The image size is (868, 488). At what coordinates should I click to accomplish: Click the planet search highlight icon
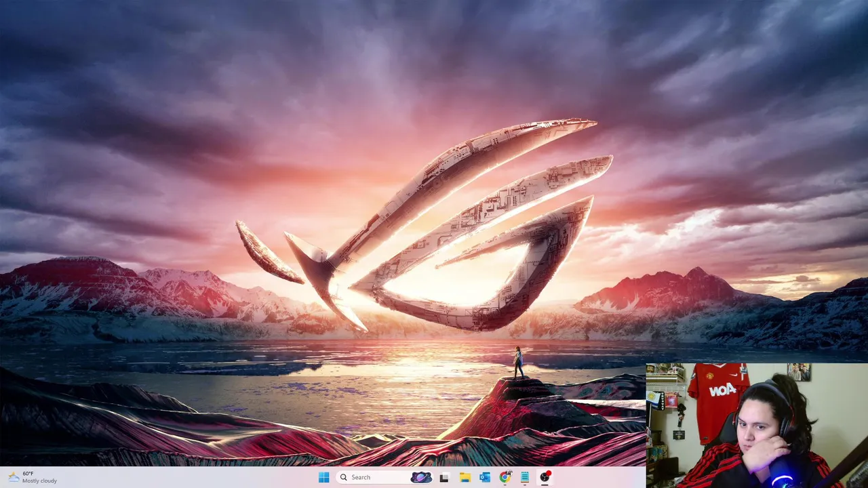point(421,477)
